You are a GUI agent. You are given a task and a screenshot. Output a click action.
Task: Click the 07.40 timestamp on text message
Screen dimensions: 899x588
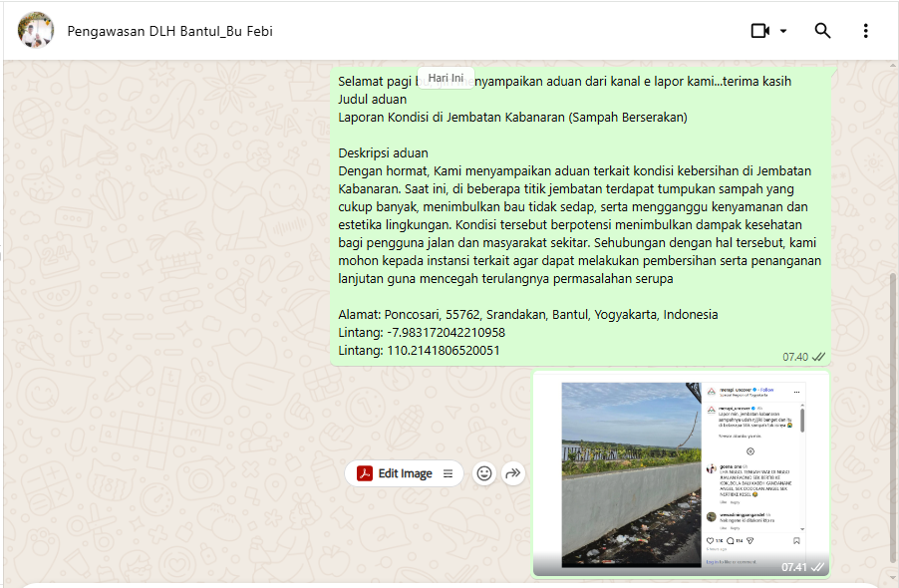pos(794,357)
